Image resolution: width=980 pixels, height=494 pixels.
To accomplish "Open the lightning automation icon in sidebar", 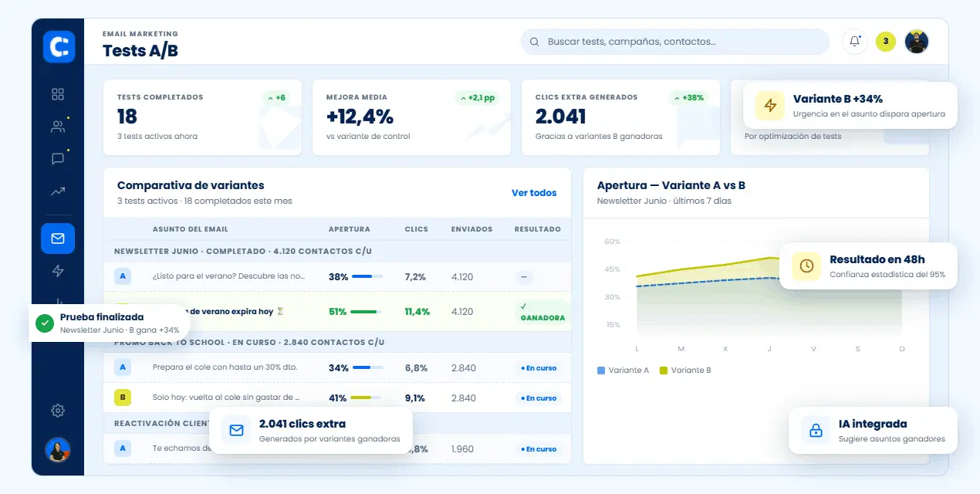I will [58, 271].
